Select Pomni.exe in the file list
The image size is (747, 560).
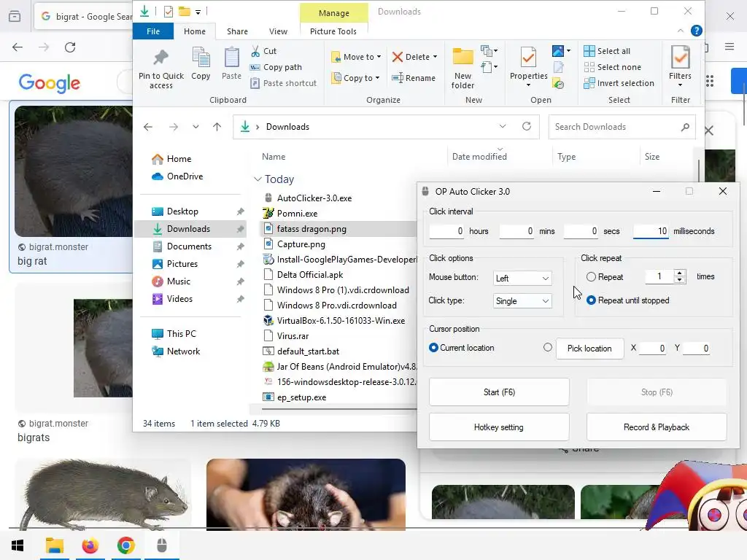tap(297, 214)
